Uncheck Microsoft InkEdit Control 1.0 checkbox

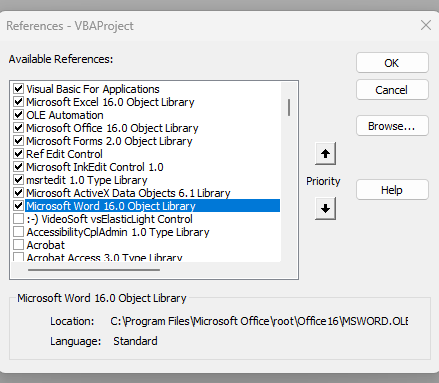(x=18, y=167)
